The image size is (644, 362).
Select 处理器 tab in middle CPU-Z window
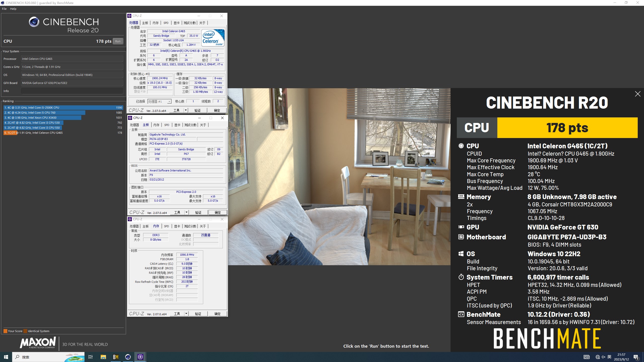click(x=134, y=125)
